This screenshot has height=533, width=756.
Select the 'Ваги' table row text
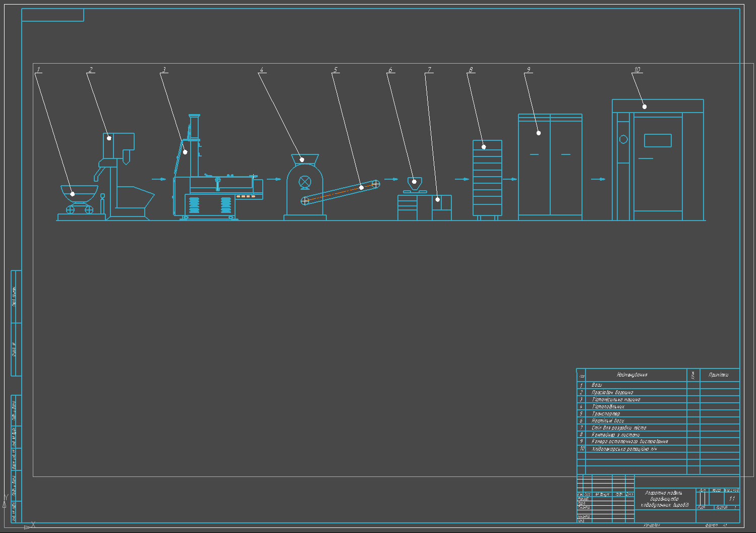(597, 385)
